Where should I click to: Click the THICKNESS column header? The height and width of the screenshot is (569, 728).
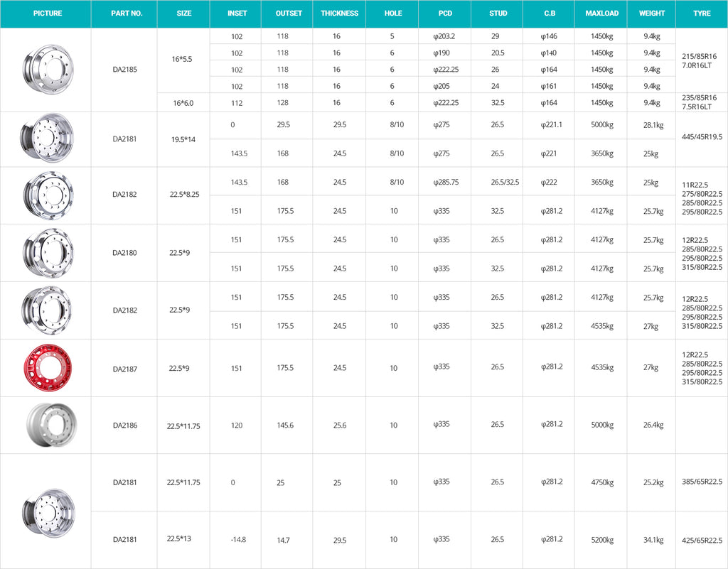pyautogui.click(x=339, y=13)
